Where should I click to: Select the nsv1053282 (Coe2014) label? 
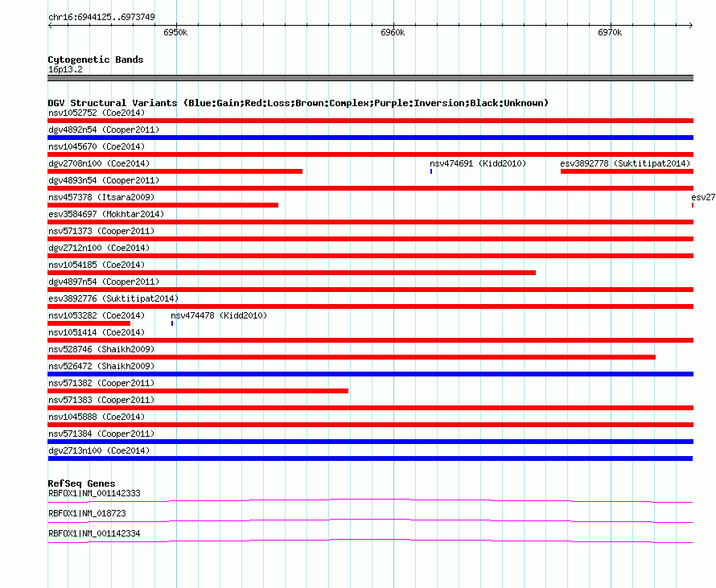coord(97,315)
